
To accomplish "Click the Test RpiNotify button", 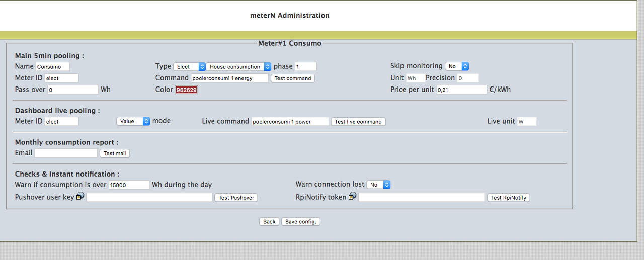I will tap(509, 198).
